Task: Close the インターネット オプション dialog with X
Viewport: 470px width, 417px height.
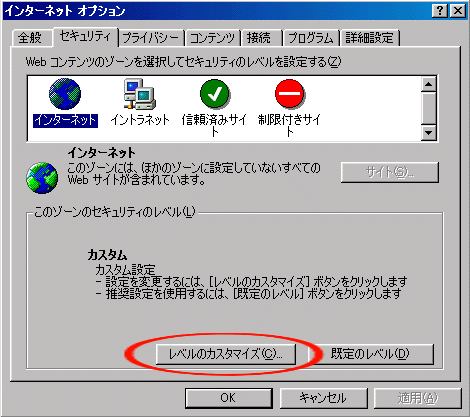Action: tap(458, 11)
